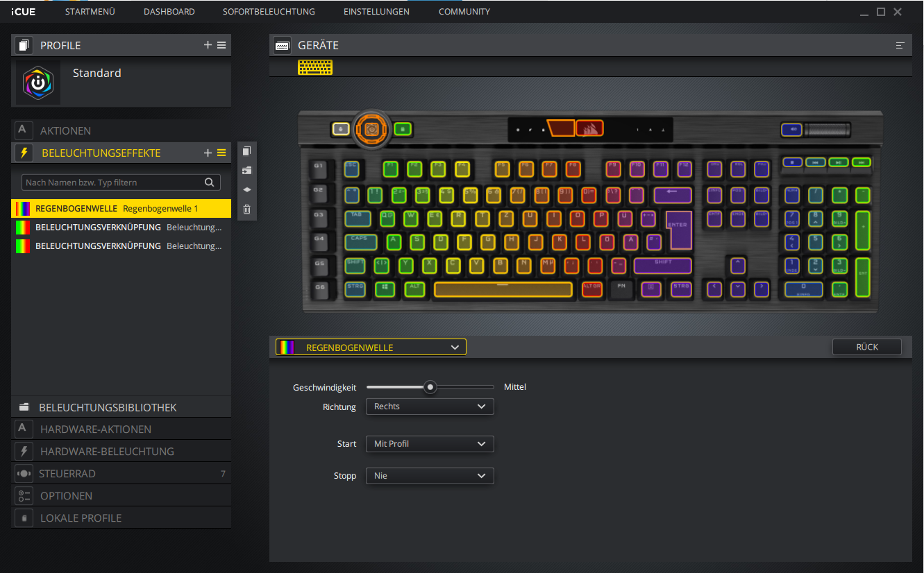Click the large purple ENTER key
This screenshot has height=573, width=924.
(x=679, y=230)
